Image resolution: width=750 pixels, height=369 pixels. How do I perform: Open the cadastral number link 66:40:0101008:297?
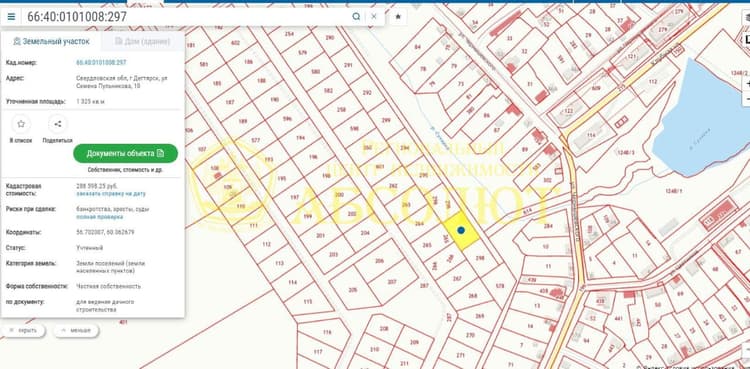101,63
